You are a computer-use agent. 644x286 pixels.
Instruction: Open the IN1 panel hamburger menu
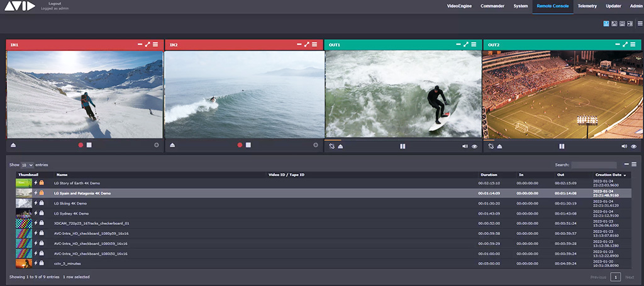pyautogui.click(x=155, y=45)
